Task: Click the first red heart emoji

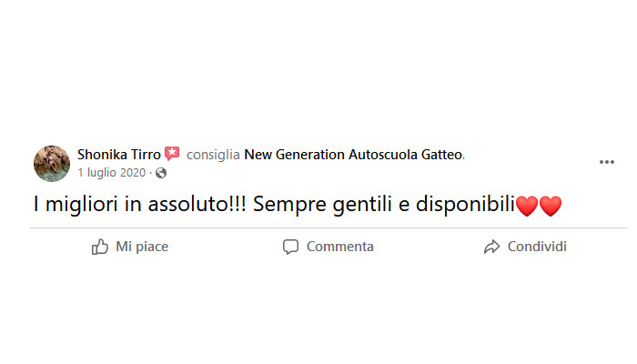Action: (527, 206)
